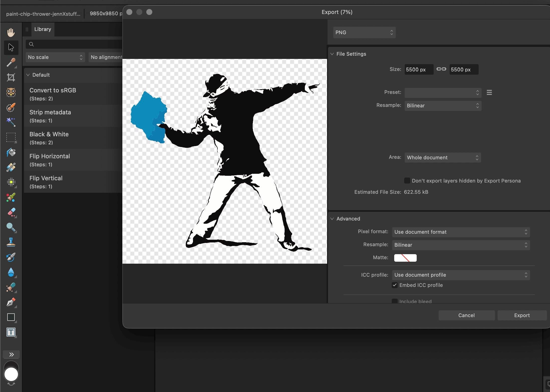
Task: Click the dark secondary color circle
Action: (x=11, y=364)
